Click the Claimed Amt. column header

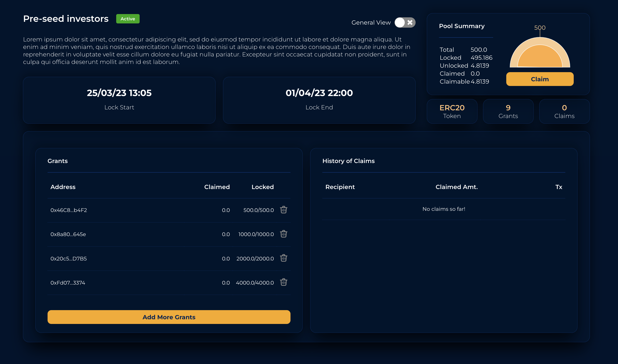pyautogui.click(x=456, y=187)
